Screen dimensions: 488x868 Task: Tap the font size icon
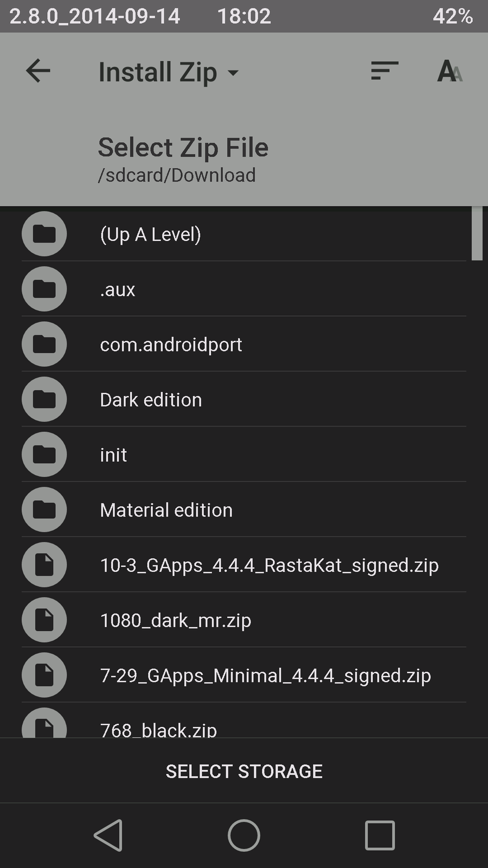tap(450, 71)
